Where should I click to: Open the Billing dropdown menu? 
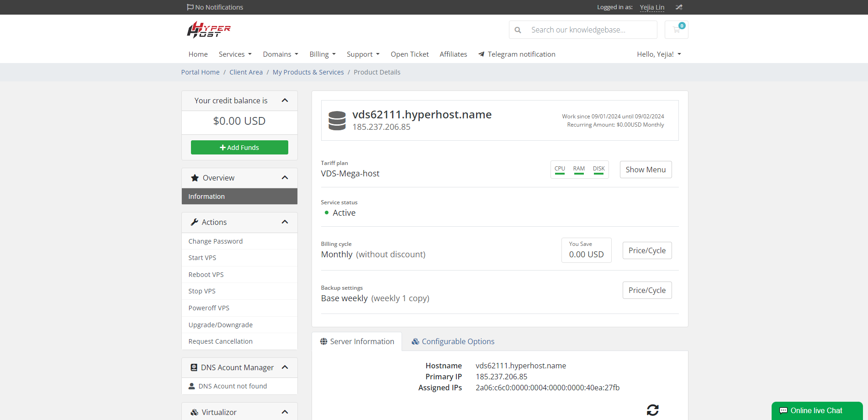[323, 54]
